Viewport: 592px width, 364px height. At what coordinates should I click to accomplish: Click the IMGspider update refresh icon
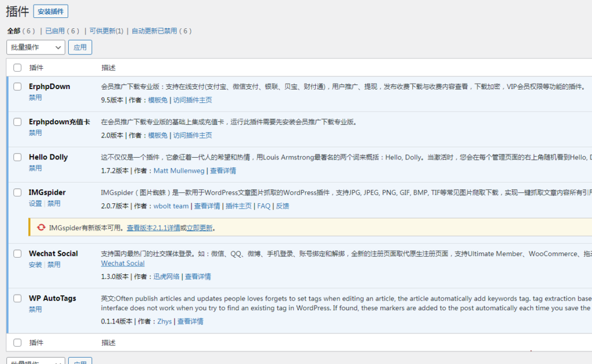(41, 228)
